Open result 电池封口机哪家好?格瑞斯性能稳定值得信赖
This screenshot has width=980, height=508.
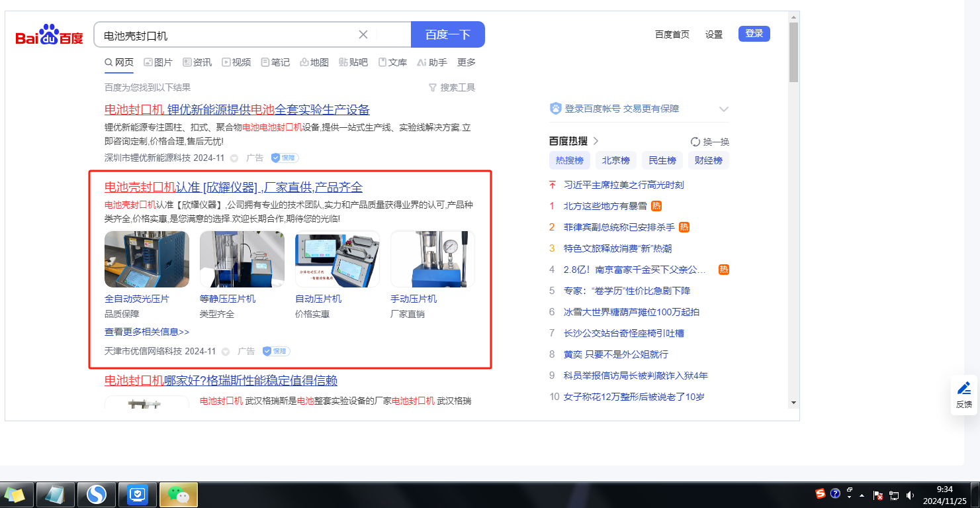pyautogui.click(x=221, y=381)
